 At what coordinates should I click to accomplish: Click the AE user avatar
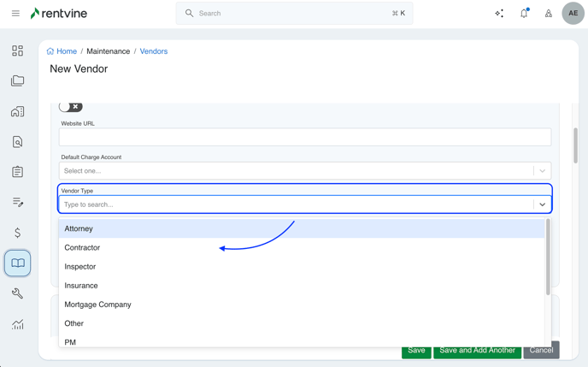point(573,14)
